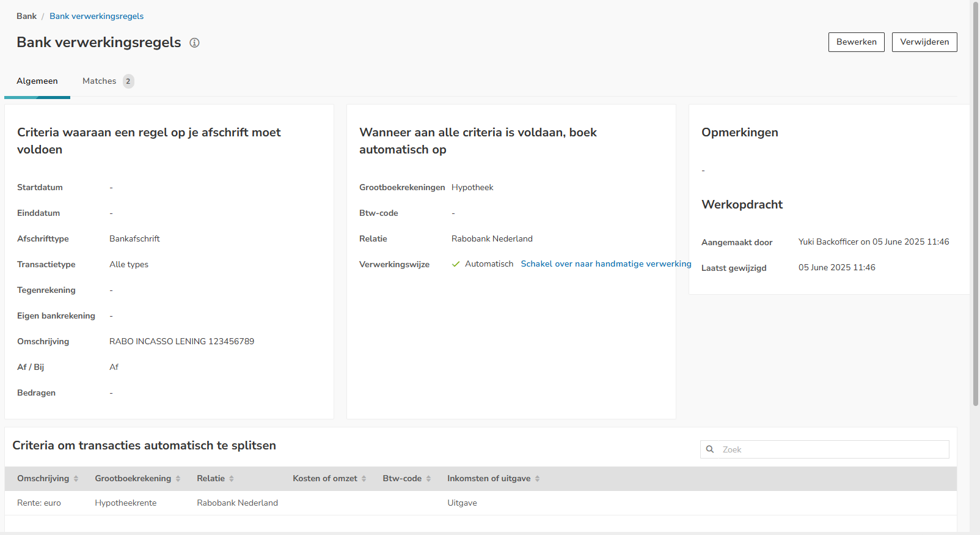Go to Bank breadcrumb

point(26,17)
